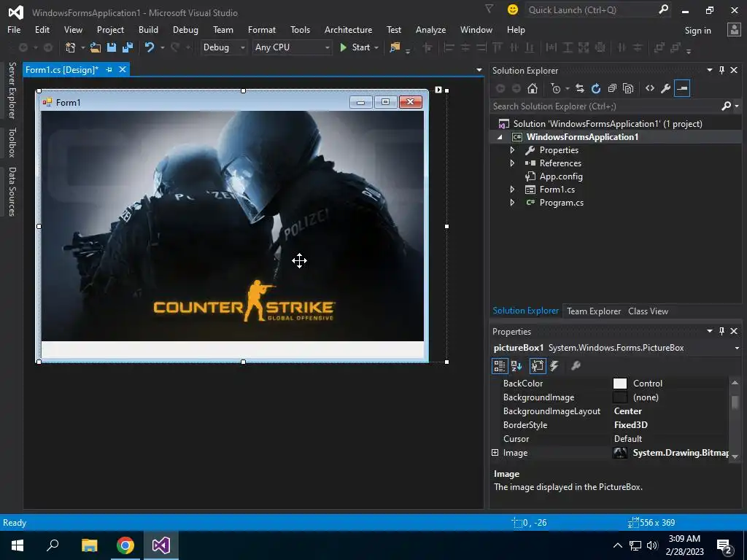
Task: Click the Pending Changes Filter clock icon
Action: tap(555, 88)
